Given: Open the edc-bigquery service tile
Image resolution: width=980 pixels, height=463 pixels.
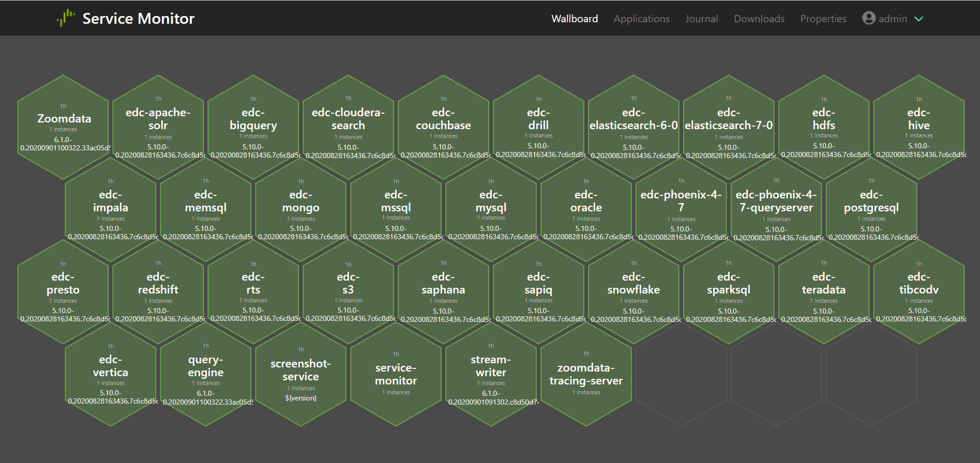Looking at the screenshot, I should pyautogui.click(x=253, y=127).
